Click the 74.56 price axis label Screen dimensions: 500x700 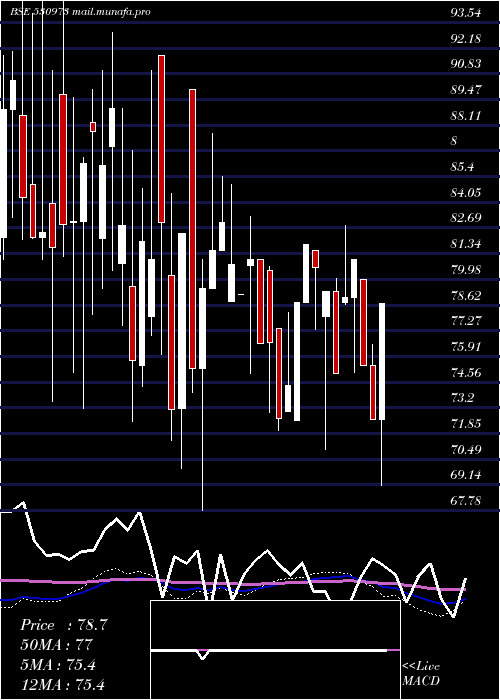(x=466, y=373)
